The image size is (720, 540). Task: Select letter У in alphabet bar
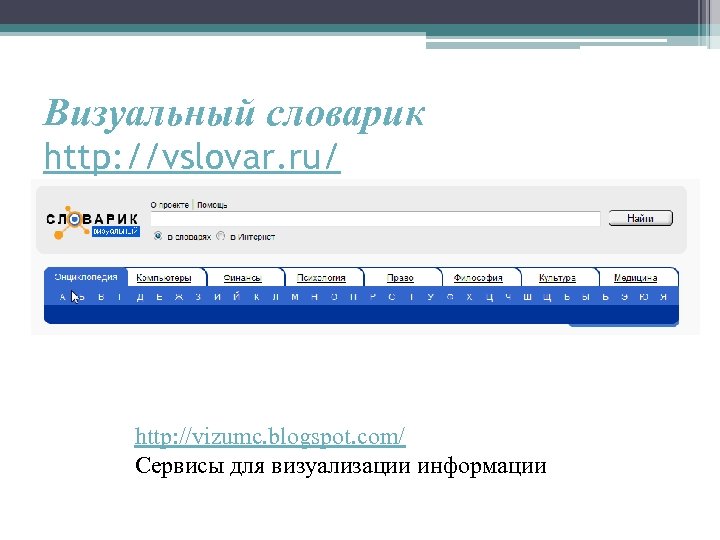click(x=430, y=297)
